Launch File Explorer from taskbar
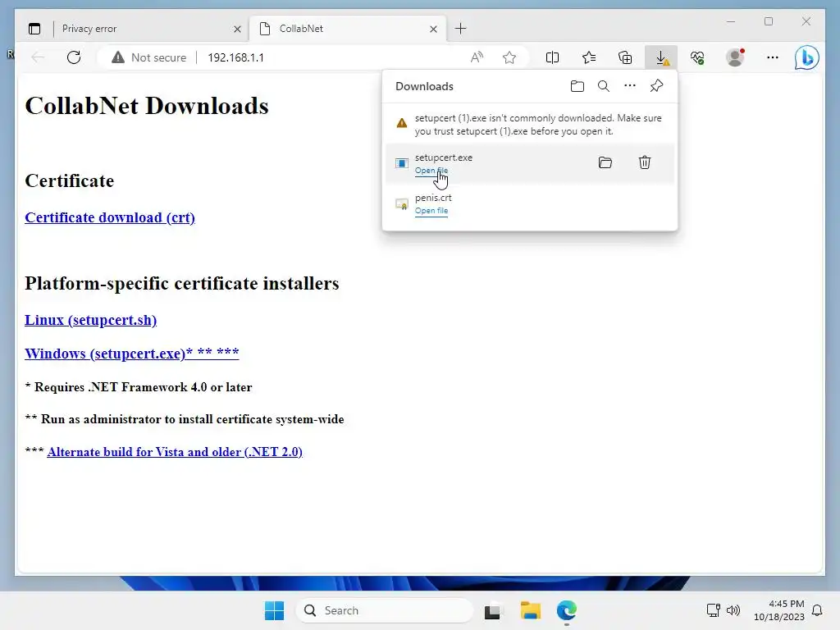 [x=531, y=610]
